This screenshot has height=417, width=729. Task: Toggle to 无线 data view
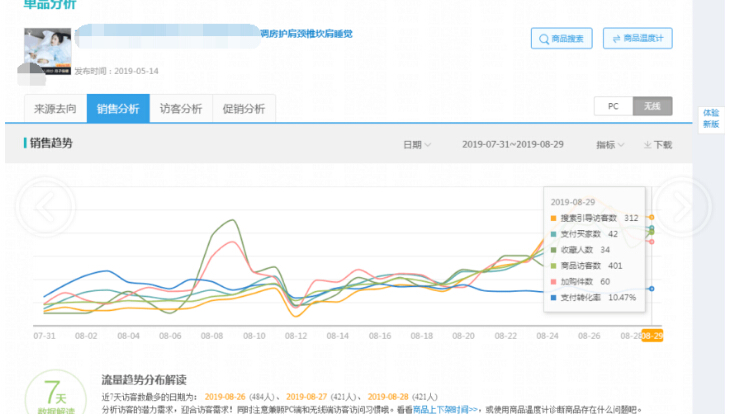(652, 106)
